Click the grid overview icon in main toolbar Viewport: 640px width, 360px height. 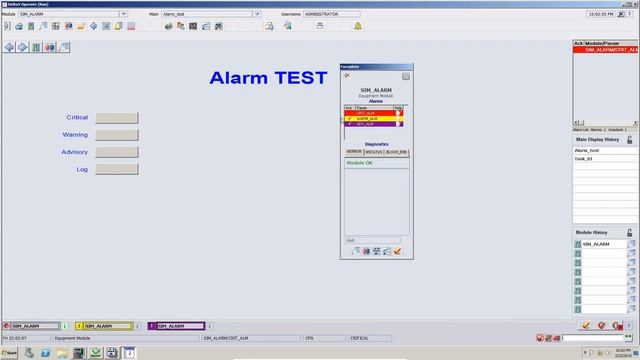click(56, 26)
